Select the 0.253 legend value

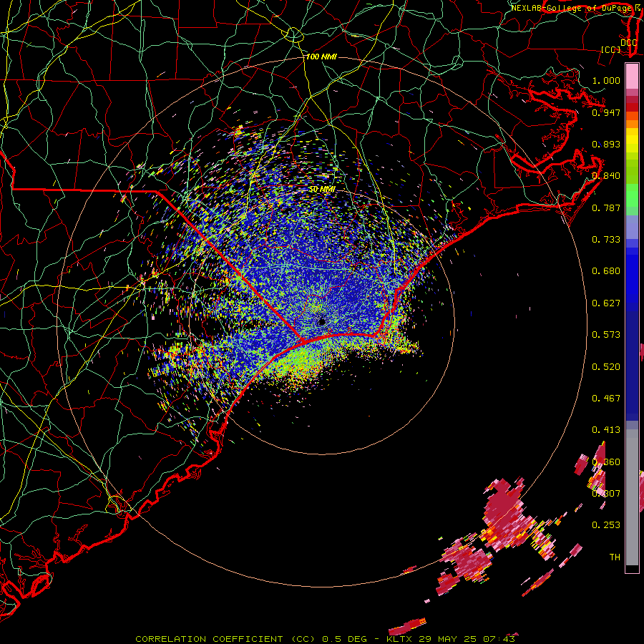pos(606,525)
